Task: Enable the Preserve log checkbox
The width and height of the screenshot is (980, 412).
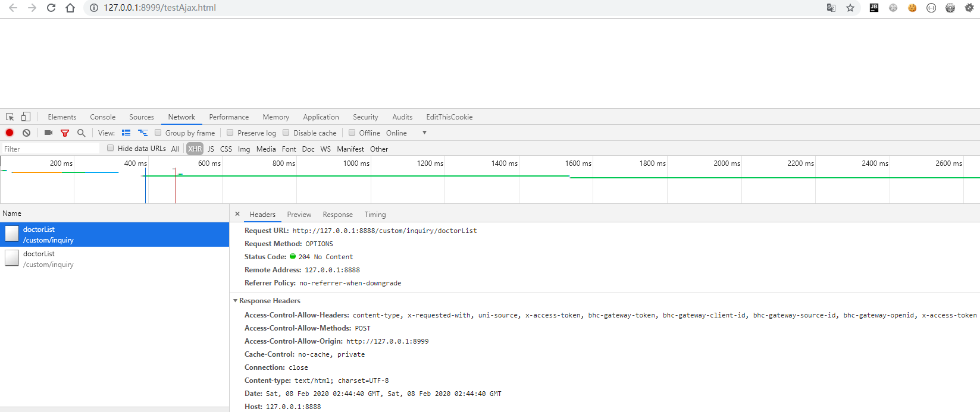Action: [230, 133]
